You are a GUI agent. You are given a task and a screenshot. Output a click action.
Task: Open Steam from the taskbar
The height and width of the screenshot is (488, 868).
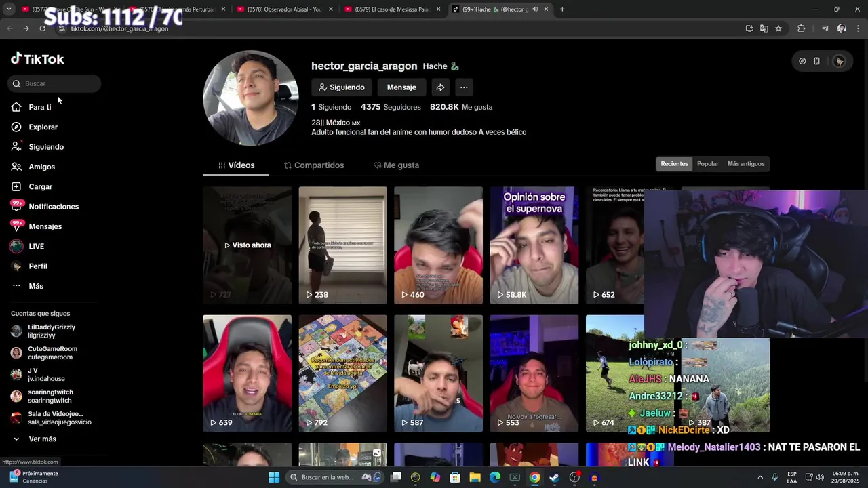(x=554, y=477)
